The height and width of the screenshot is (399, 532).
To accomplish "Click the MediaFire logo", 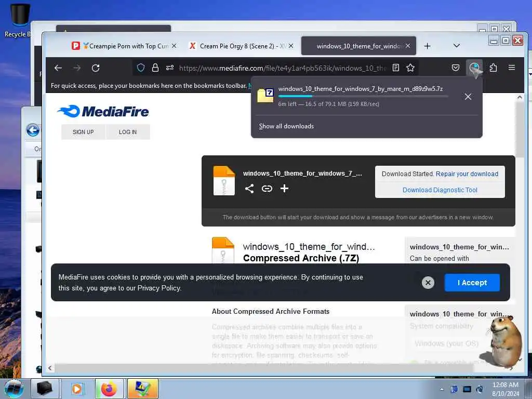I will (103, 111).
